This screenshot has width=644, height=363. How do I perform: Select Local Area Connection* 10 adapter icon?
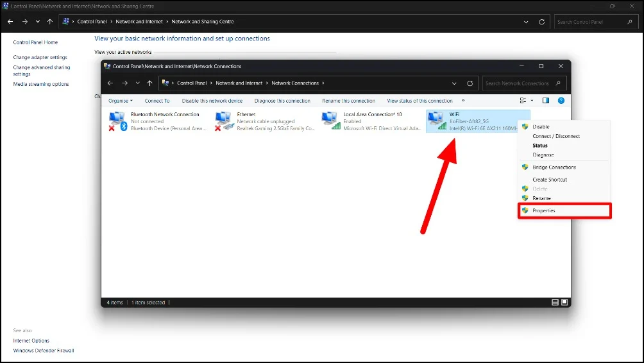tap(330, 121)
